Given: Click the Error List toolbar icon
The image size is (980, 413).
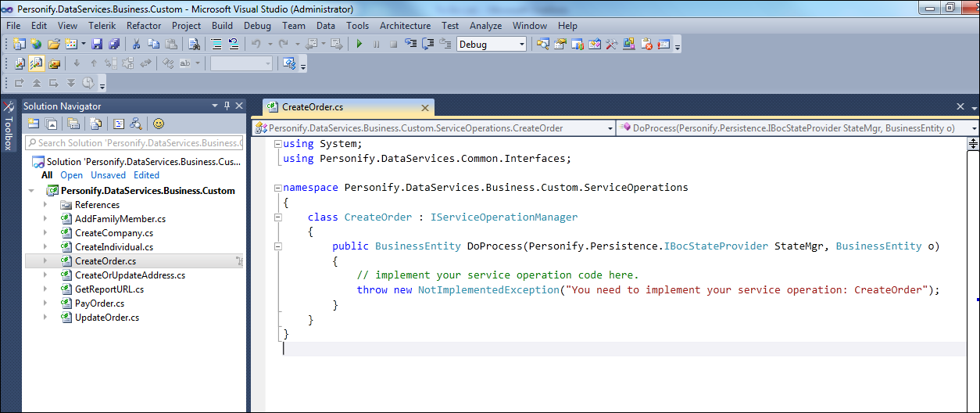Looking at the screenshot, I should pyautogui.click(x=647, y=44).
